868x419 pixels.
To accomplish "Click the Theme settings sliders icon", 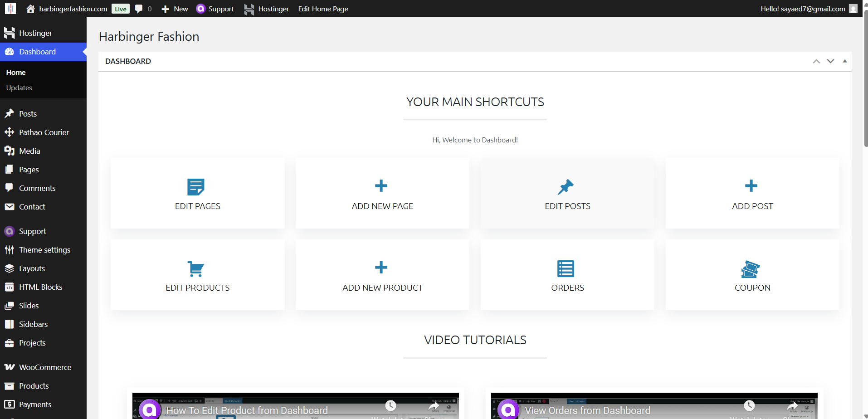I will pyautogui.click(x=10, y=249).
